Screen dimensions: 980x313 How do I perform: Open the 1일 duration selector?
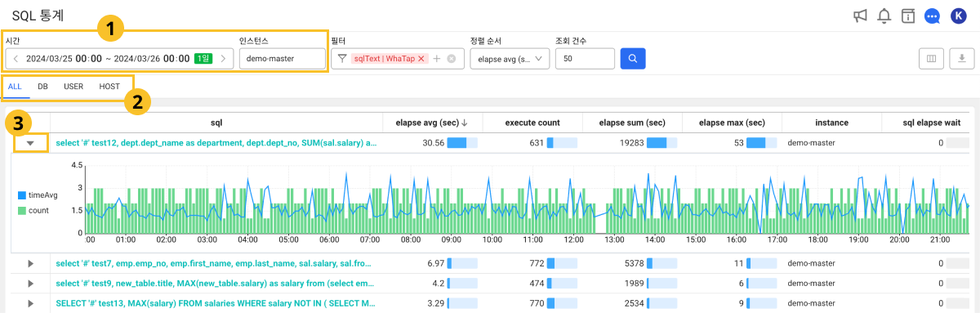pyautogui.click(x=203, y=58)
